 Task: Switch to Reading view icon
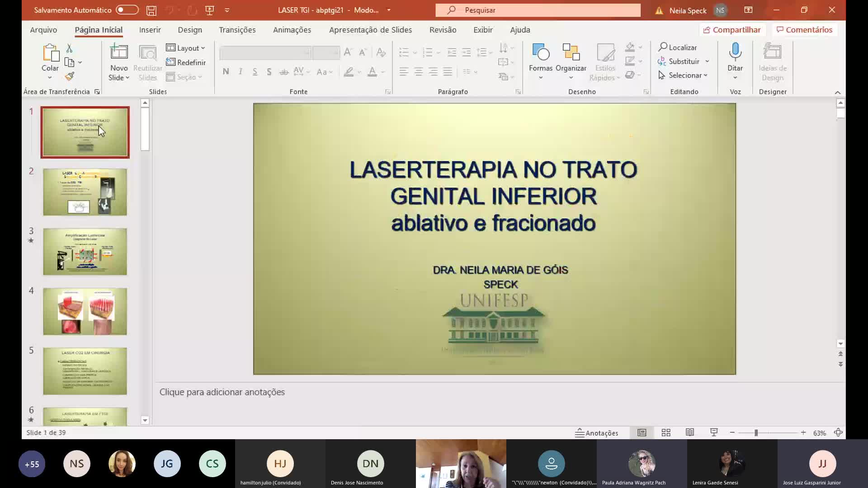pos(690,432)
